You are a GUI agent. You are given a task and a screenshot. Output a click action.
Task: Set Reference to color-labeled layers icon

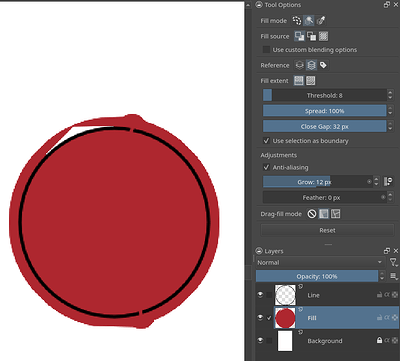click(x=323, y=65)
